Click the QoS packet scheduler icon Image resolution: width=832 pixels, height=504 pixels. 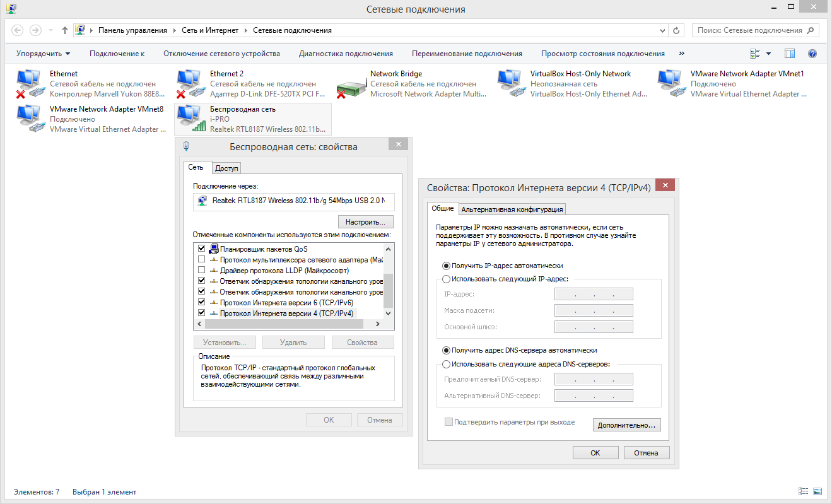point(214,249)
